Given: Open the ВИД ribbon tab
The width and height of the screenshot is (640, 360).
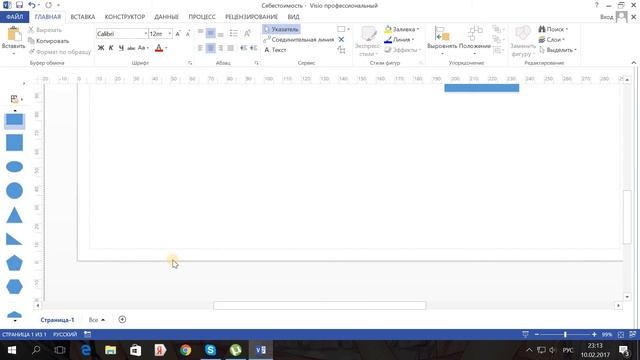Looking at the screenshot, I should (293, 17).
